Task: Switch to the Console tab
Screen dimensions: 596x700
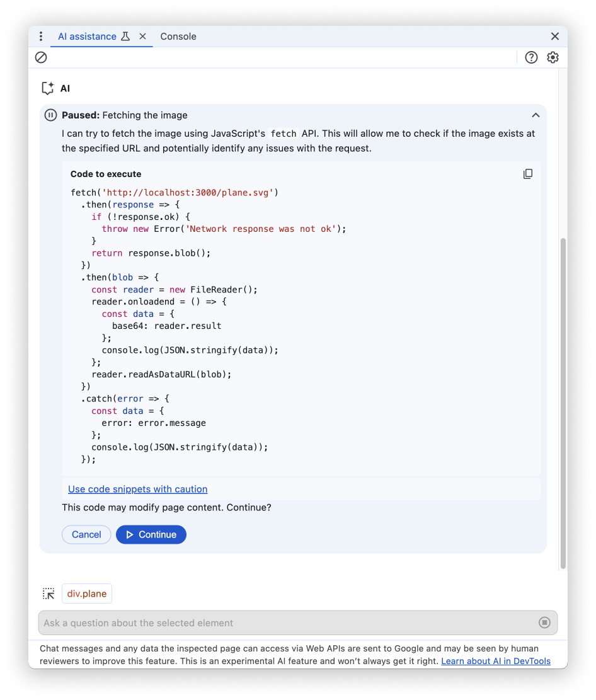Action: (178, 37)
